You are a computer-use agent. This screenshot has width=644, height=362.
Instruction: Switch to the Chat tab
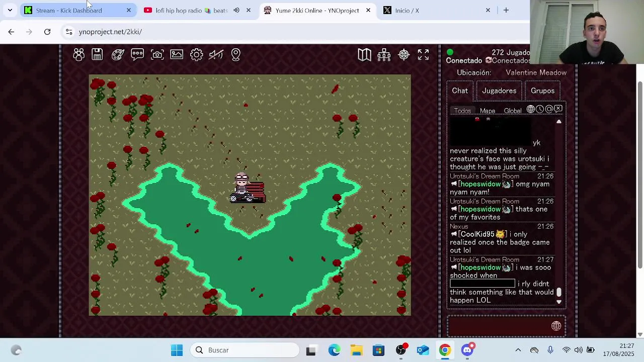coord(460,91)
